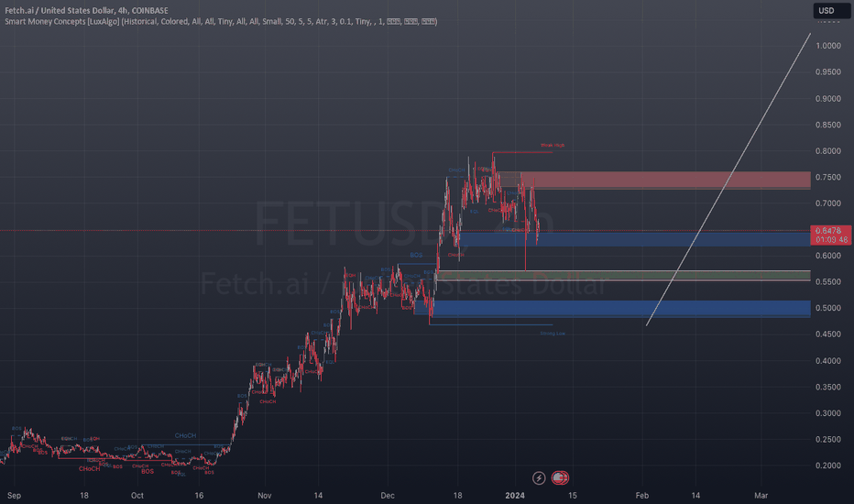
Task: Click the Feb date on time axis
Action: pyautogui.click(x=642, y=495)
